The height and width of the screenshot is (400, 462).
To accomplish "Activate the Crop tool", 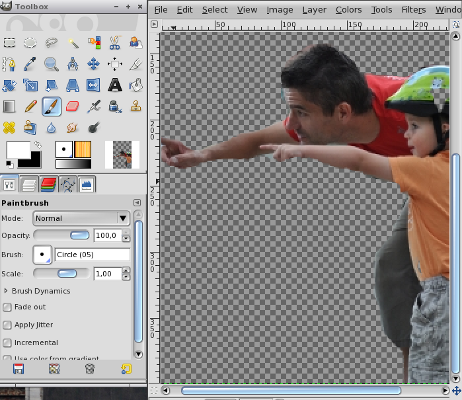I will 136,64.
